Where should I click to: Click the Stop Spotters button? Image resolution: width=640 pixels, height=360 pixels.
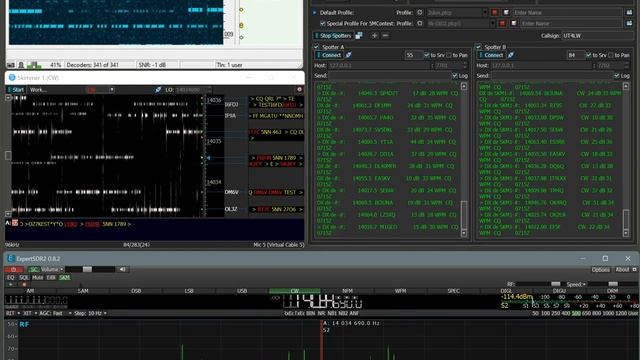[x=333, y=36]
